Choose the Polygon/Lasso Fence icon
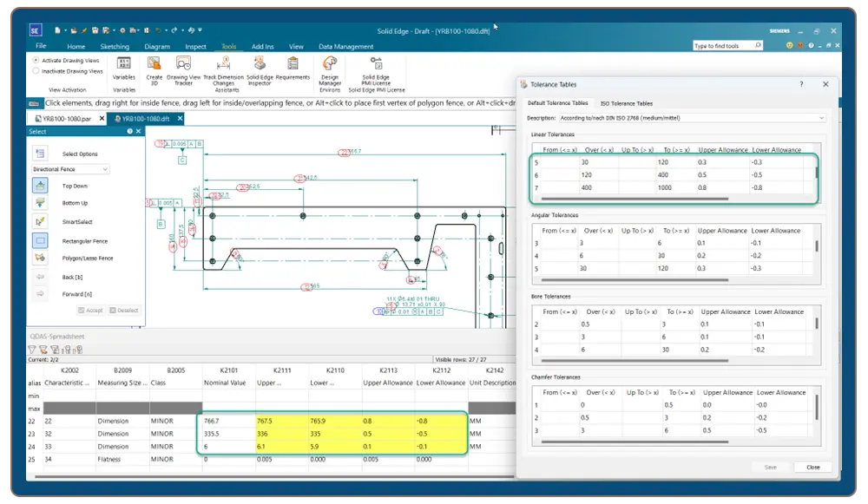Screen dimensions: 868x504 click(40, 259)
